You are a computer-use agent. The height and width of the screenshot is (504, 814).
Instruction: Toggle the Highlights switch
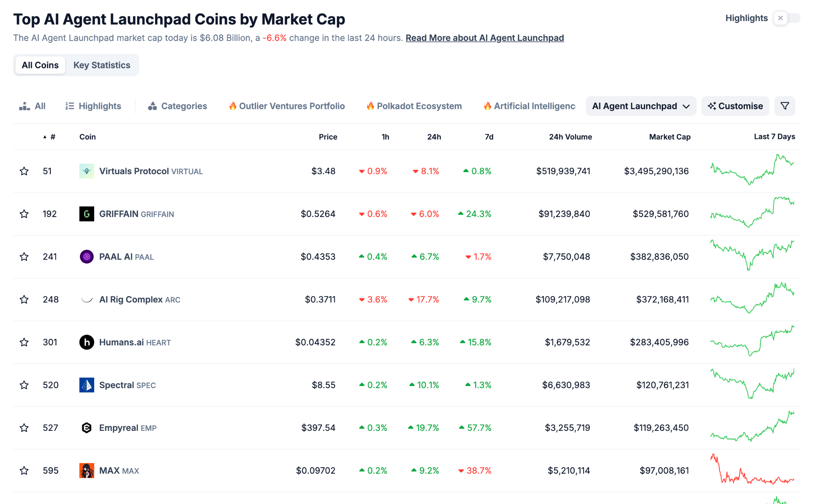pyautogui.click(x=787, y=18)
